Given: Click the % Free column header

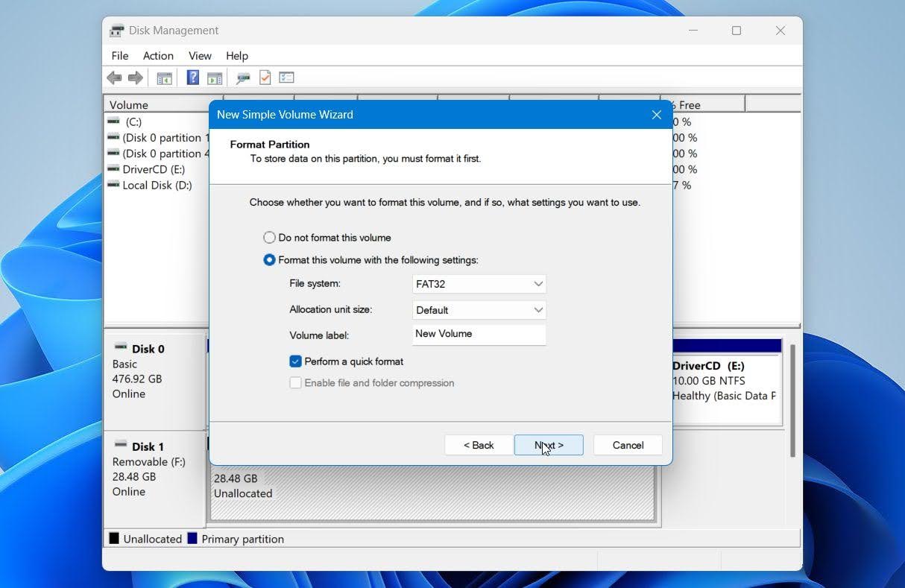Looking at the screenshot, I should (x=707, y=105).
